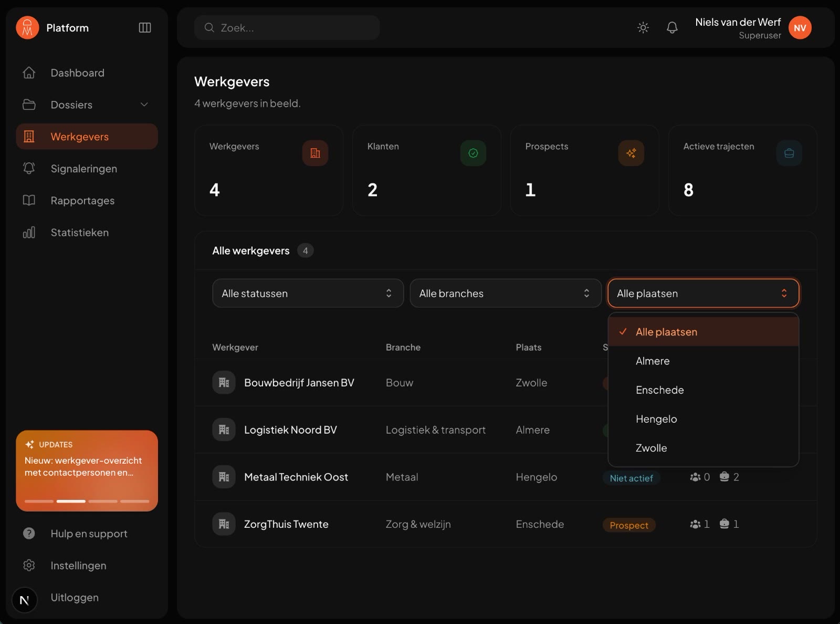840x624 pixels.
Task: Close the Alle plaatsen dropdown
Action: click(703, 293)
